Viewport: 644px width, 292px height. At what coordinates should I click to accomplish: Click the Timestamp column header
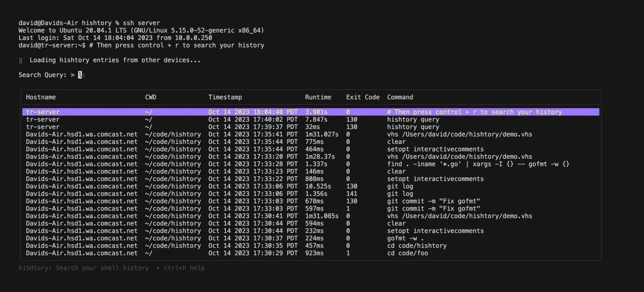225,97
